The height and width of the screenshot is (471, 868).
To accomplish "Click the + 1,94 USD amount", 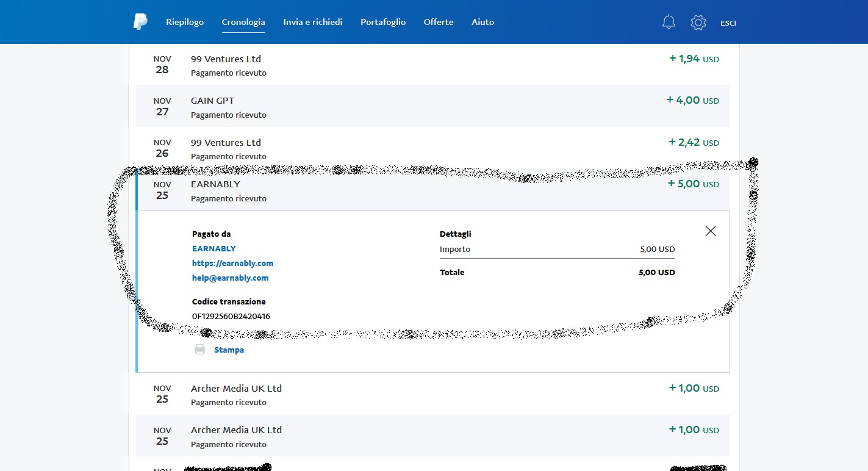I will pos(694,59).
